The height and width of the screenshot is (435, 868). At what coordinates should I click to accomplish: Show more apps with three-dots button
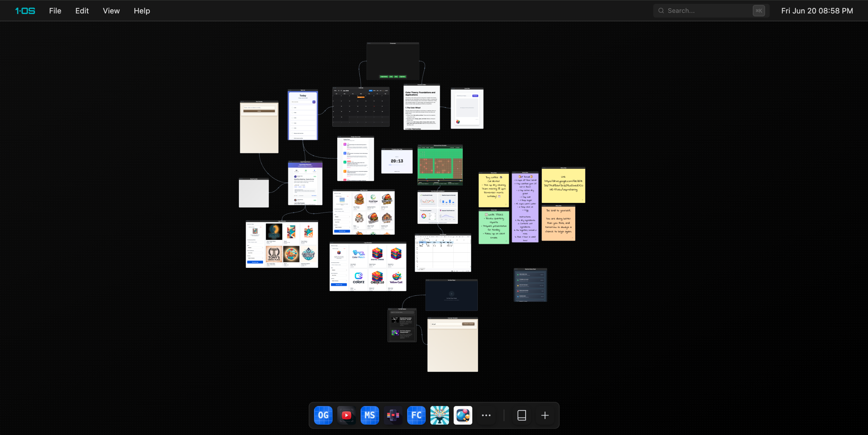[x=486, y=415]
